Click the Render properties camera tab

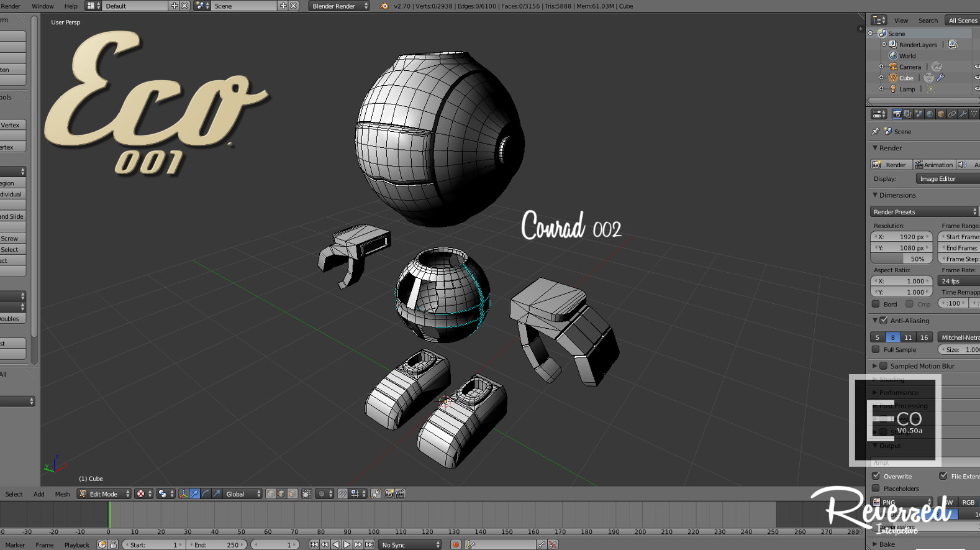tap(897, 114)
